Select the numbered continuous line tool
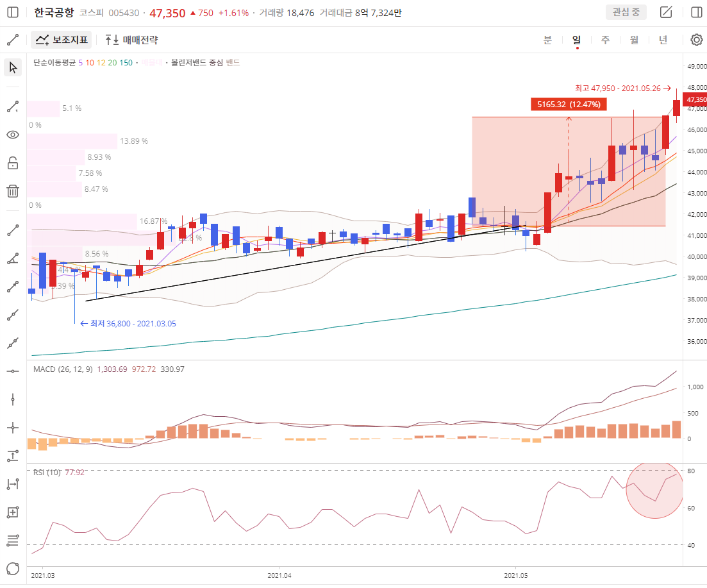Screen dimensions: 707x588 tap(13, 107)
